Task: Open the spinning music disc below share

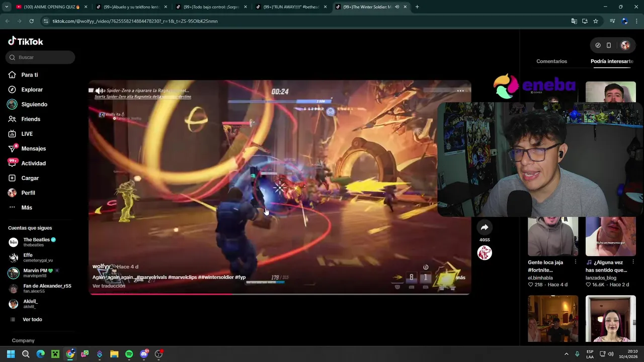Action: click(485, 253)
